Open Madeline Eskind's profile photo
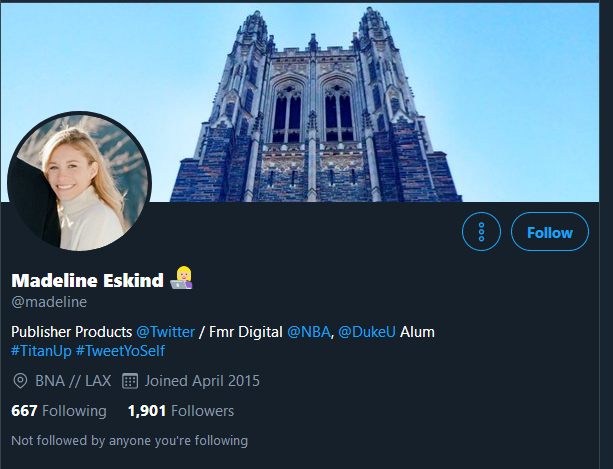This screenshot has width=613, height=469. (79, 181)
